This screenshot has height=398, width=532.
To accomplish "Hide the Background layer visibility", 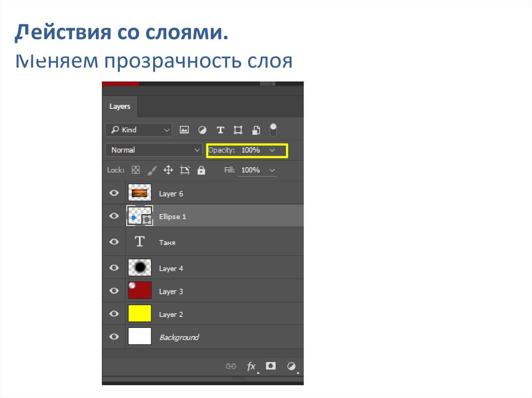I will [114, 337].
